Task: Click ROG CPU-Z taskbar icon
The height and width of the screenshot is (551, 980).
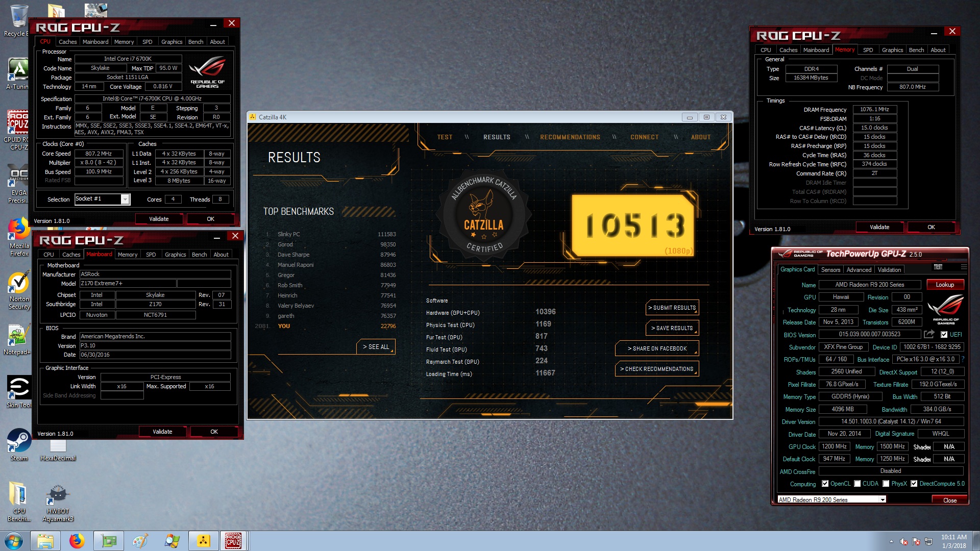Action: [x=233, y=541]
